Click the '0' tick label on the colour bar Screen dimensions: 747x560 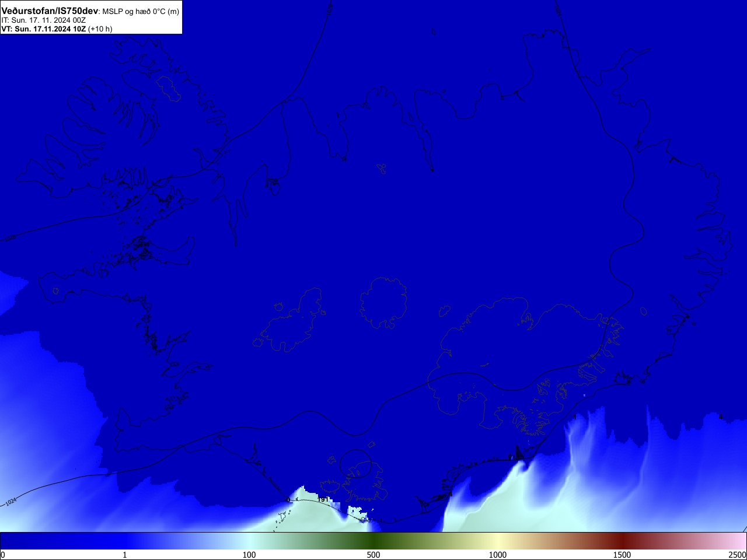[x=2, y=555]
